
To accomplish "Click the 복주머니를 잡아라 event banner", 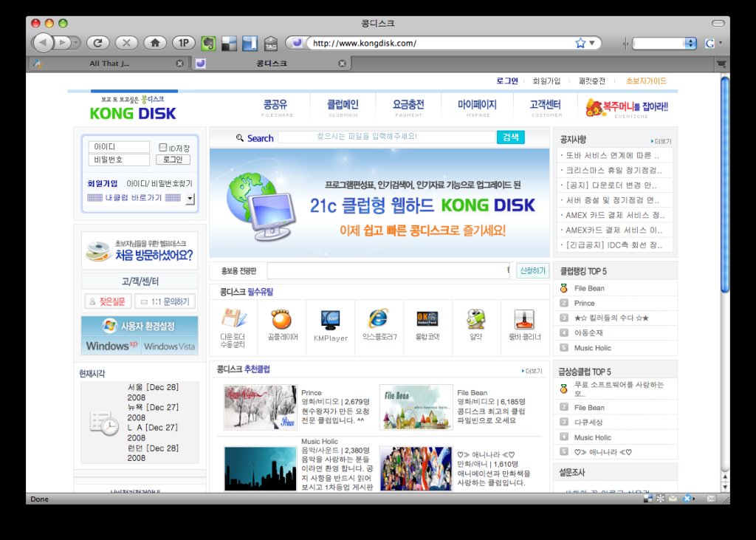I will coord(627,108).
